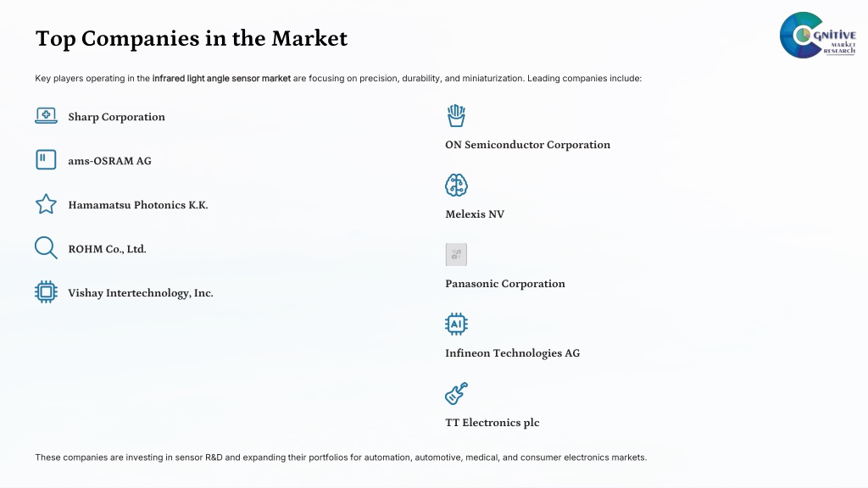Select the Panasonic Corporation company name
The height and width of the screenshot is (488, 868).
(x=505, y=283)
